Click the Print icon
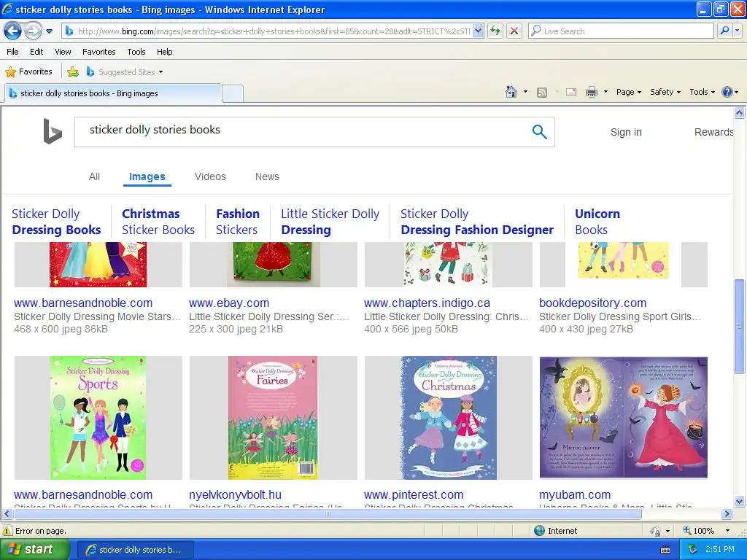747x560 pixels. (592, 92)
